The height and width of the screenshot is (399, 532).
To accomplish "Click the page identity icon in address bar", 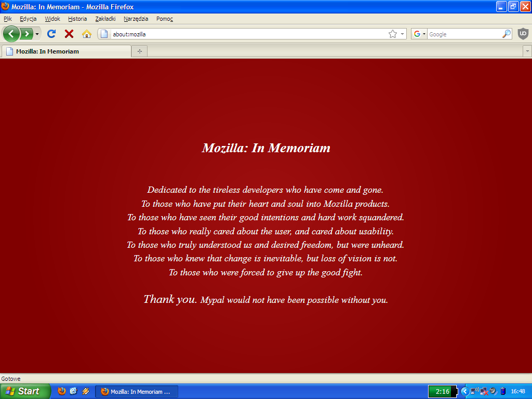I will pos(104,34).
